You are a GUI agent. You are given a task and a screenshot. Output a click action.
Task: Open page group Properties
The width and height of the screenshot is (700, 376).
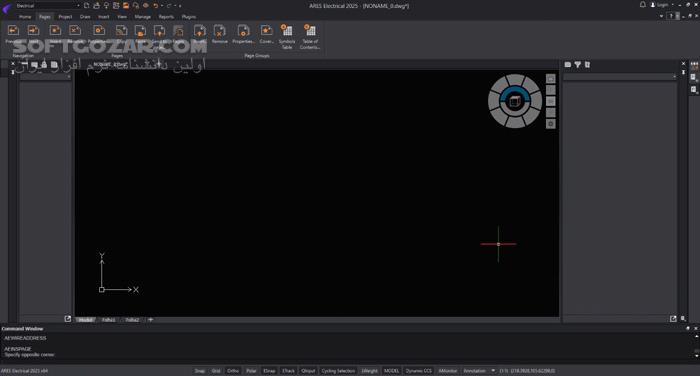coord(243,34)
